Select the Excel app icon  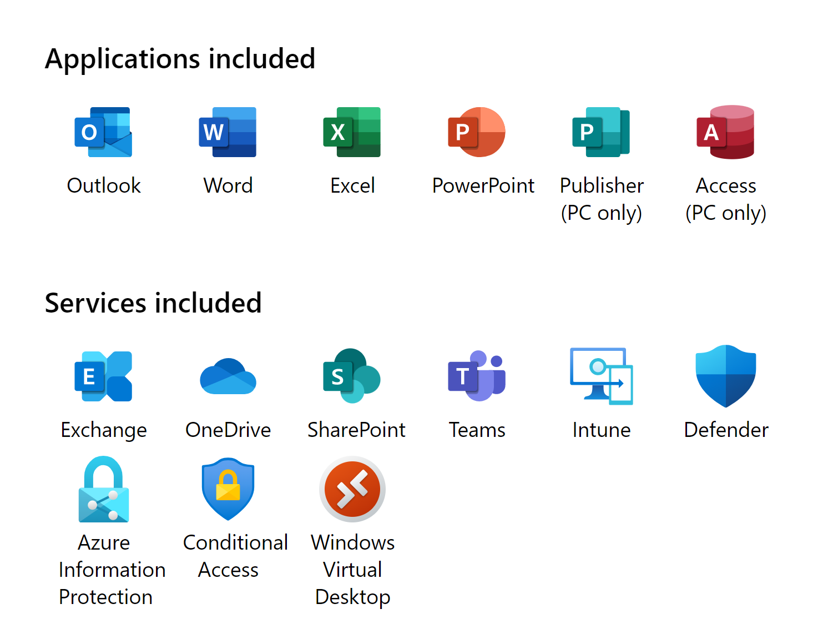click(352, 132)
